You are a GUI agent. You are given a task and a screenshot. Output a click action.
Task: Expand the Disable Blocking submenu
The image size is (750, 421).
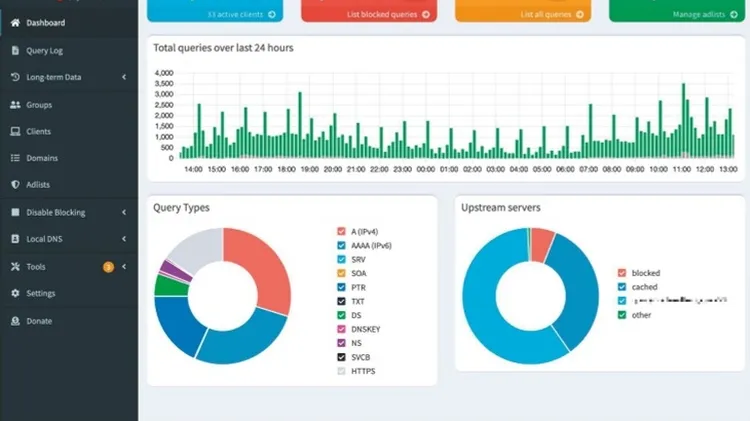[x=123, y=212]
